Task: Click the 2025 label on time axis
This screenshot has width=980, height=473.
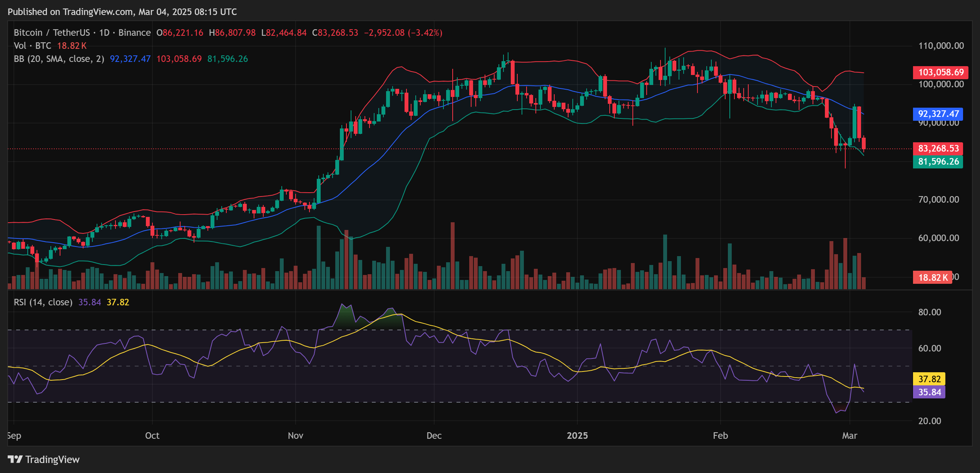Action: 577,436
